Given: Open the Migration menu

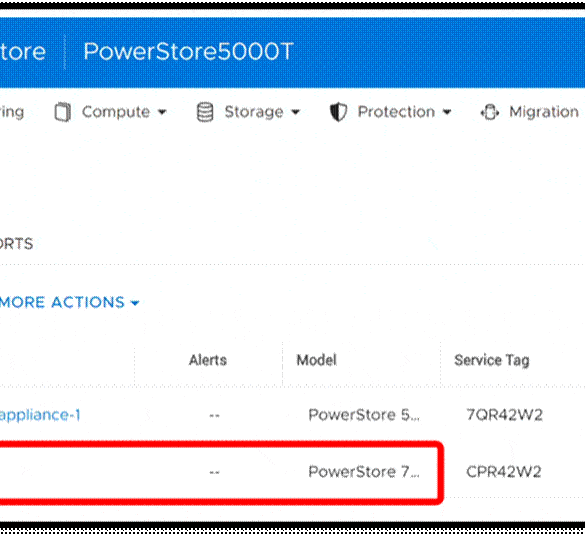Looking at the screenshot, I should click(544, 112).
